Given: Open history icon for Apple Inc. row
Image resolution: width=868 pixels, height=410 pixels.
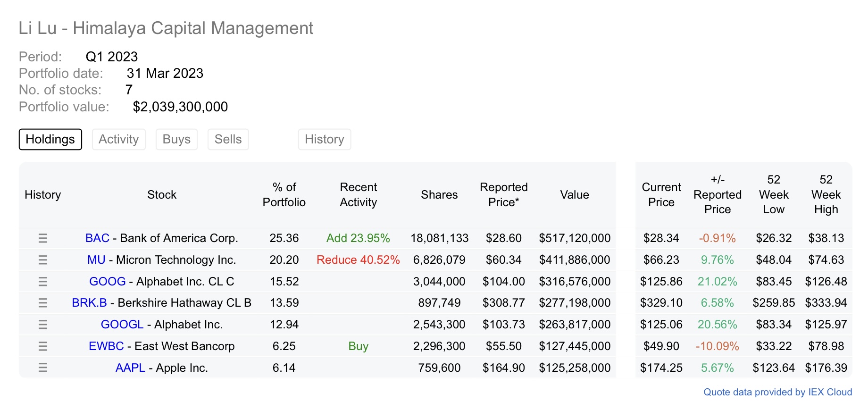Looking at the screenshot, I should point(43,368).
